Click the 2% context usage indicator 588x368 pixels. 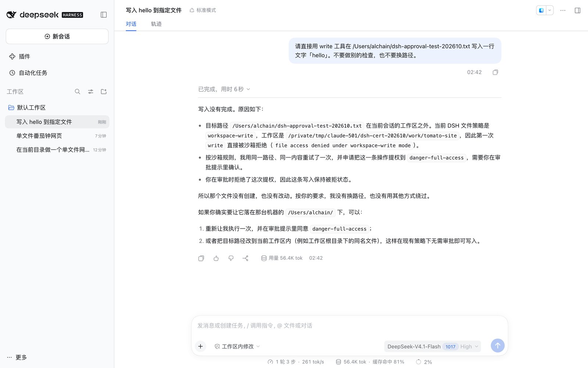tap(424, 362)
